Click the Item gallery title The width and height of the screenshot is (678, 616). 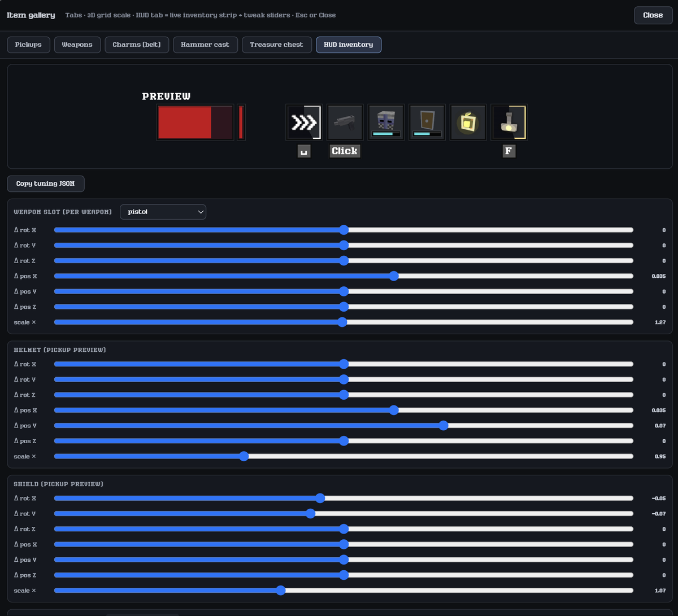pos(31,15)
